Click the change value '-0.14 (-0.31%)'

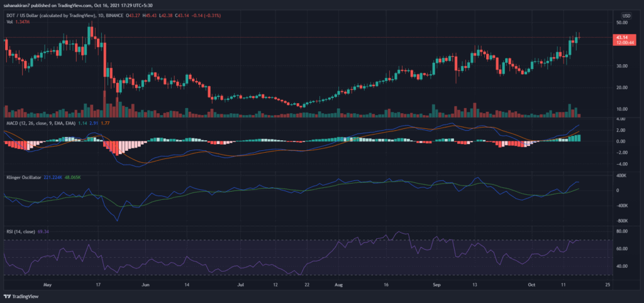[206, 16]
